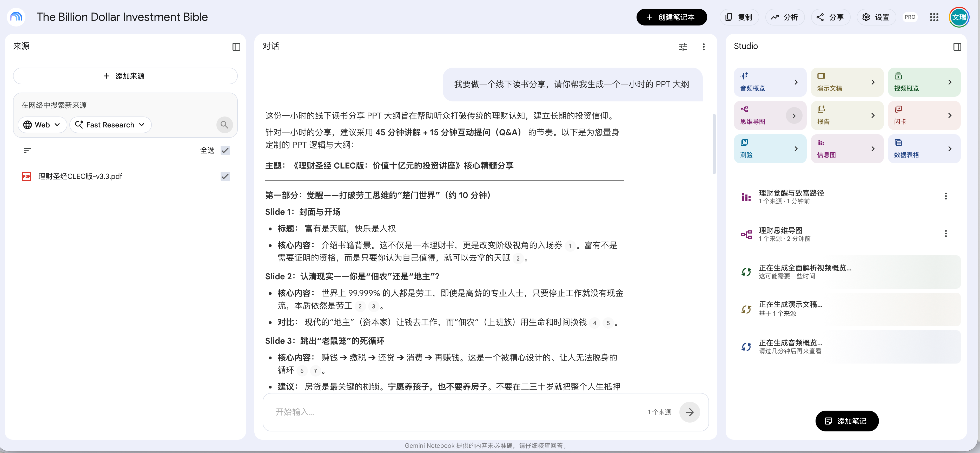Image resolution: width=980 pixels, height=453 pixels.
Task: Click the 正在生成演示文稿 progress item
Action: 847,309
